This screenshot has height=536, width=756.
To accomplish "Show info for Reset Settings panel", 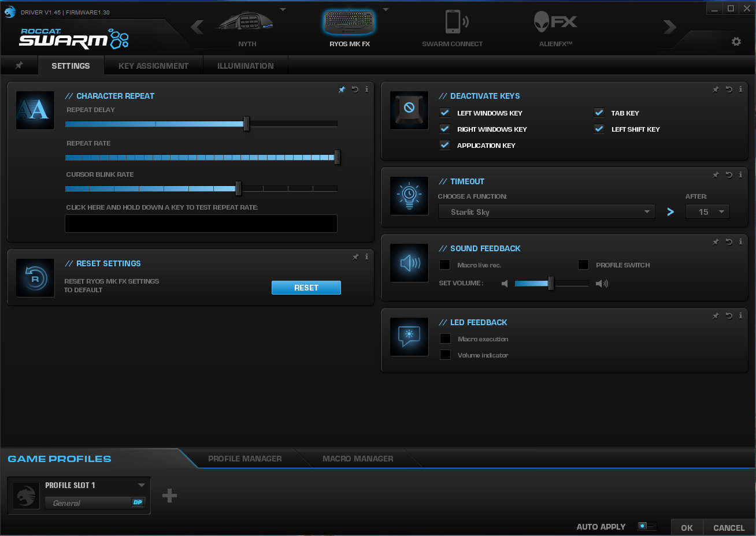I will [x=366, y=257].
